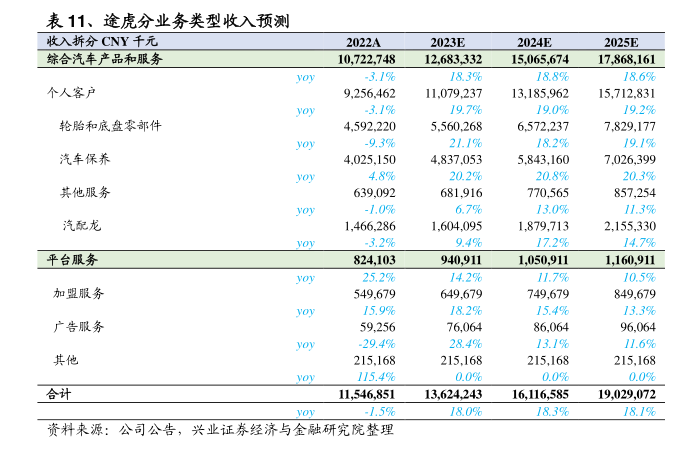Click the value 6,572,237
675x456 pixels.
543,127
